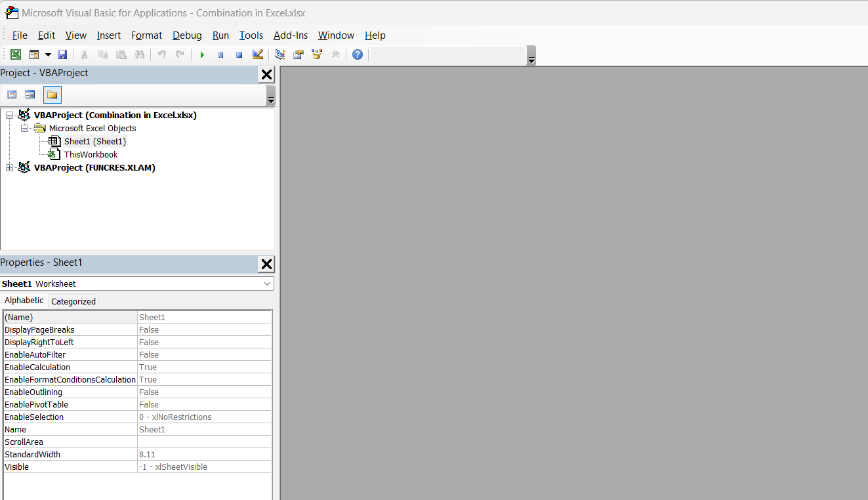
Task: Open the File menu
Action: pos(20,35)
